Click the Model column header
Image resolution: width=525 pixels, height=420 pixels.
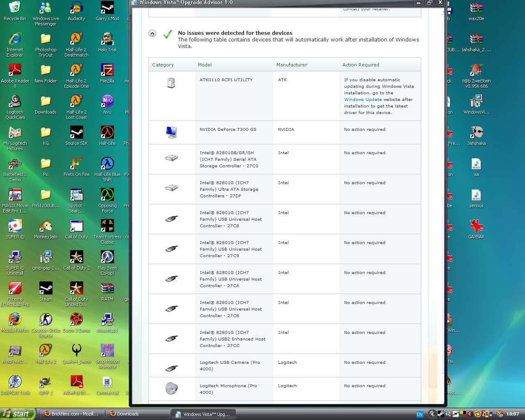[x=205, y=65]
